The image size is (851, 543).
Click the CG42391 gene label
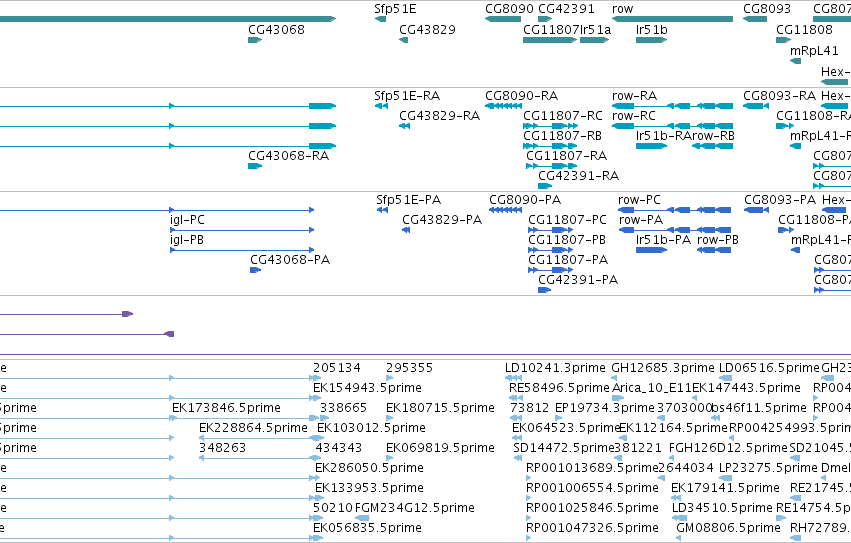567,9
